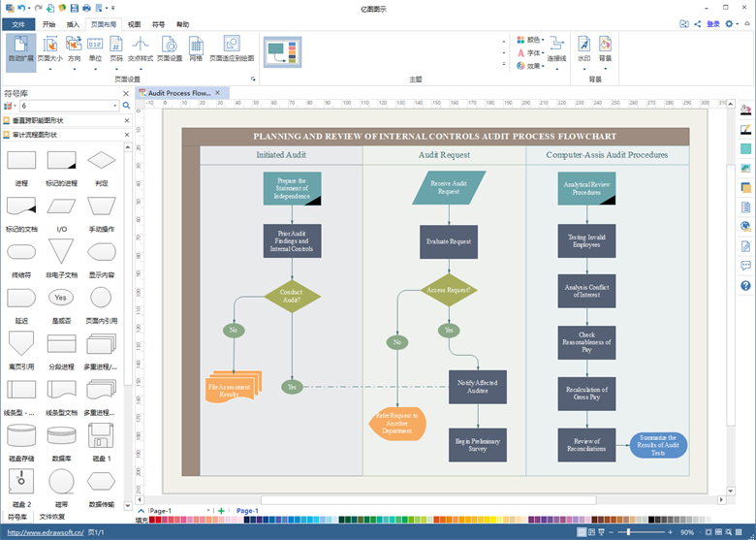This screenshot has width=756, height=540.
Task: Close the Audit Process Flow document tab
Action: pos(217,92)
